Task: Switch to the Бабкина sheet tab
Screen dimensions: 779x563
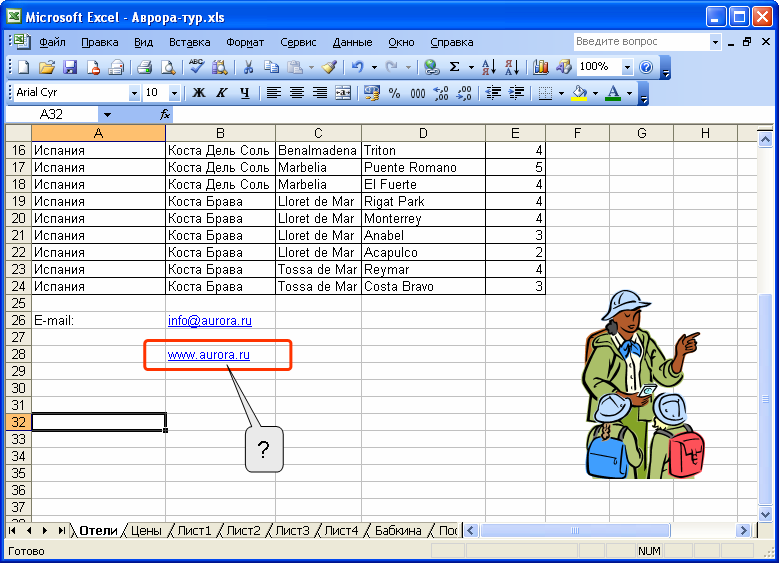Action: 398,531
